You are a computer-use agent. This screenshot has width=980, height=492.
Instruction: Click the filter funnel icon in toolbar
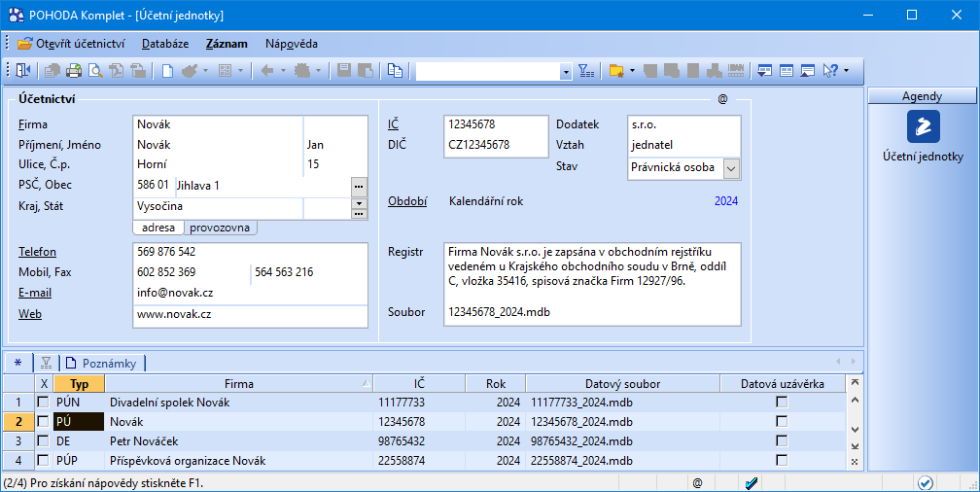[586, 71]
